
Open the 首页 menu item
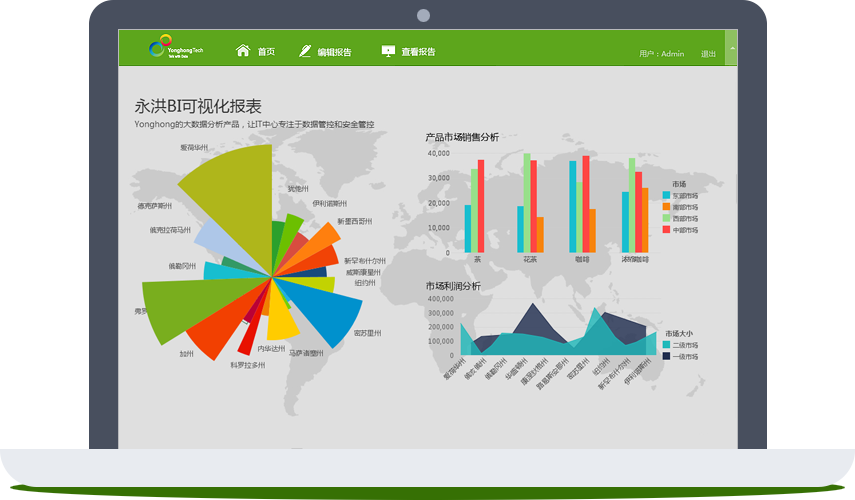click(266, 52)
